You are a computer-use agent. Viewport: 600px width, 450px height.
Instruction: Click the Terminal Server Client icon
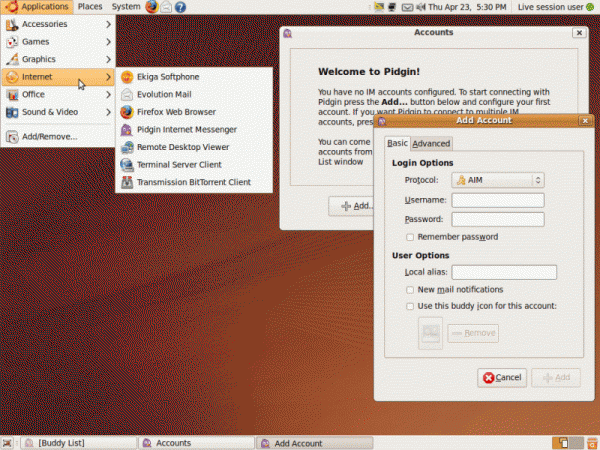[x=127, y=165]
